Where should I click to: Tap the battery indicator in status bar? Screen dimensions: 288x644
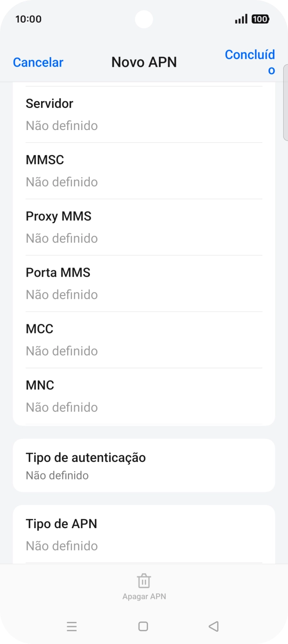pos(260,19)
